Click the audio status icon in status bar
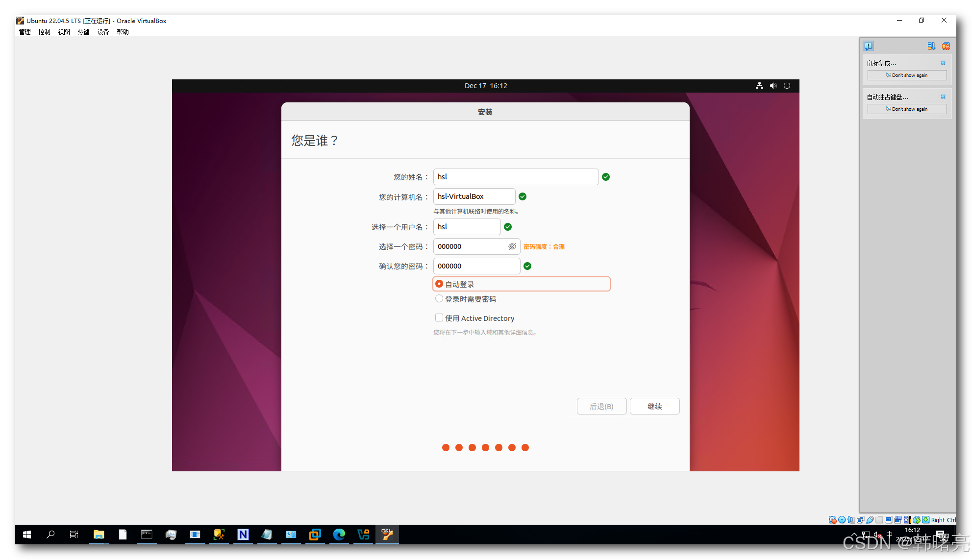The width and height of the screenshot is (972, 560). pos(851,520)
